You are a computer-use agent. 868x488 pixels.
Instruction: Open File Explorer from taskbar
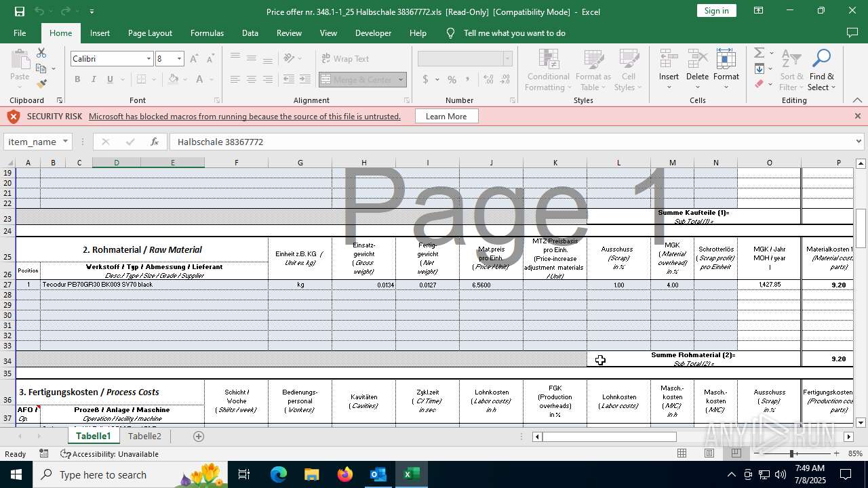(x=311, y=474)
